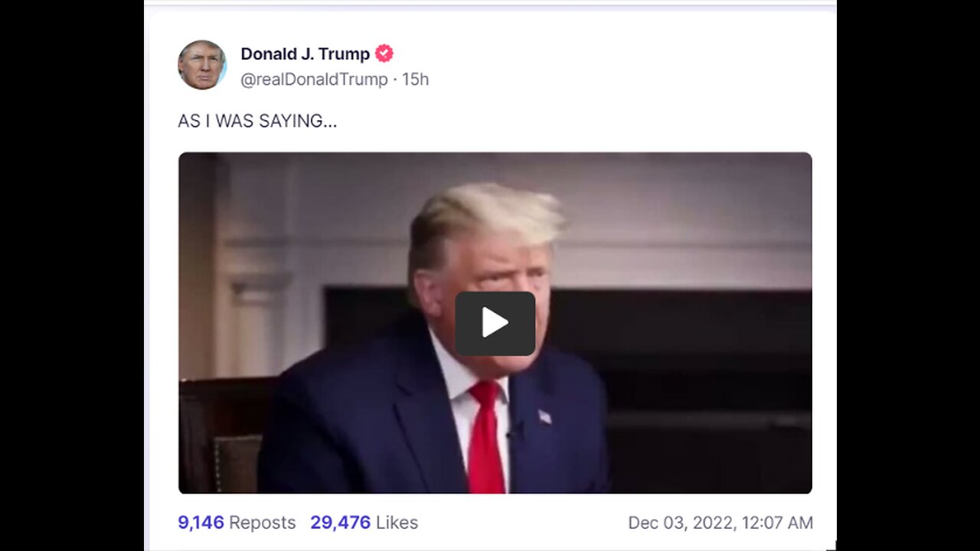Click the black bar left of the post
This screenshot has width=980, height=551.
coord(72,275)
